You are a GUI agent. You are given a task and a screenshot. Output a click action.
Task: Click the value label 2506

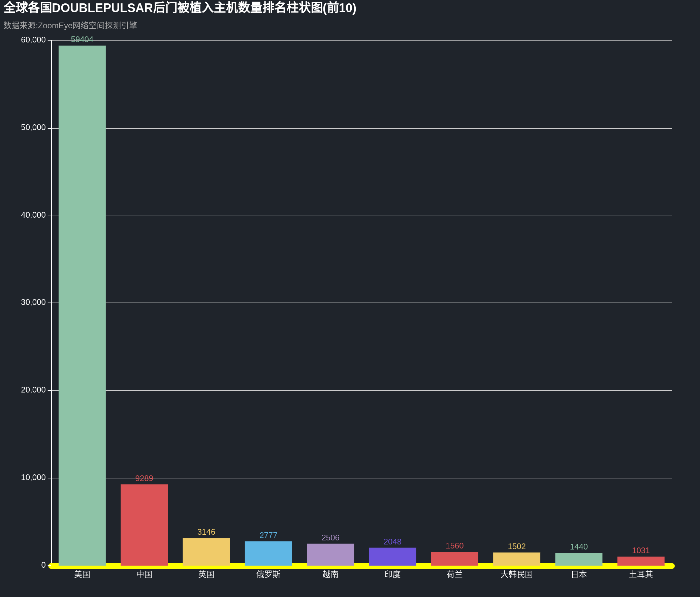[330, 538]
